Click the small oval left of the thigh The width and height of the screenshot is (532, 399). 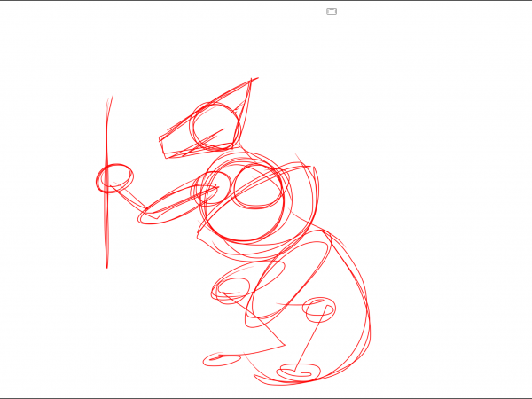232,286
